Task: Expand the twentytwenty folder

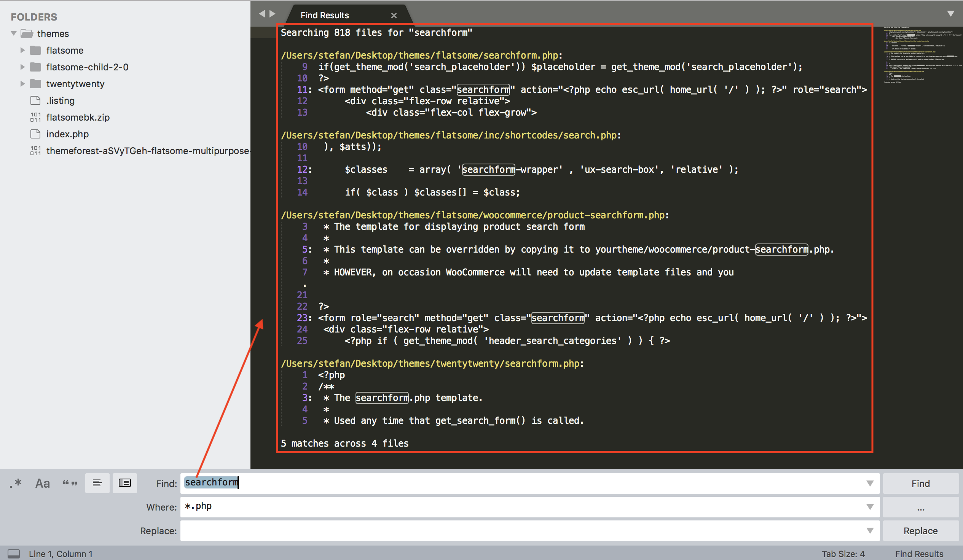Action: coord(22,84)
